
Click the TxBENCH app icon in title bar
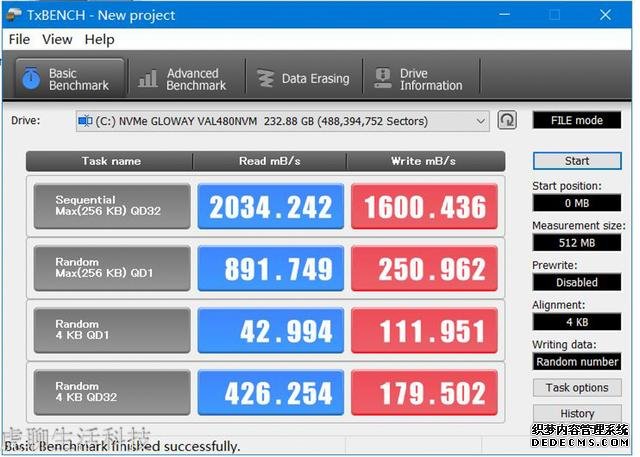coord(13,15)
